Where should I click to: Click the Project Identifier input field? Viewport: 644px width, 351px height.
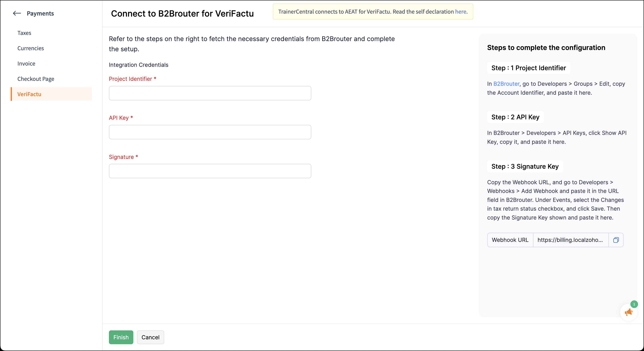pyautogui.click(x=210, y=93)
